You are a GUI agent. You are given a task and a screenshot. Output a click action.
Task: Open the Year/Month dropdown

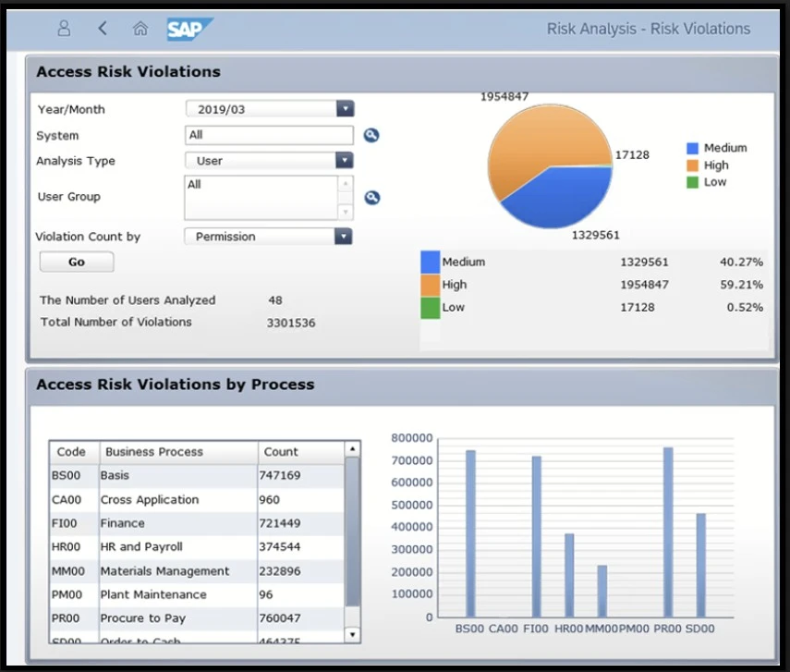[345, 109]
